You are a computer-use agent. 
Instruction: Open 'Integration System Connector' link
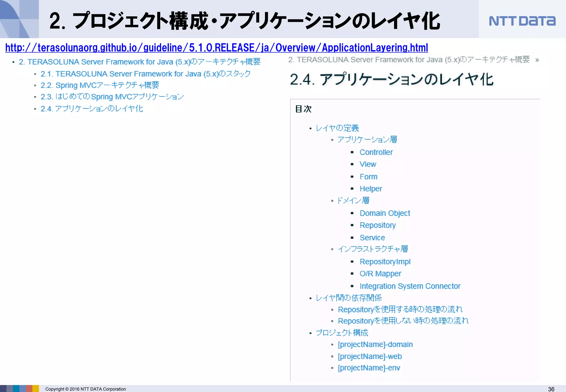(x=410, y=286)
